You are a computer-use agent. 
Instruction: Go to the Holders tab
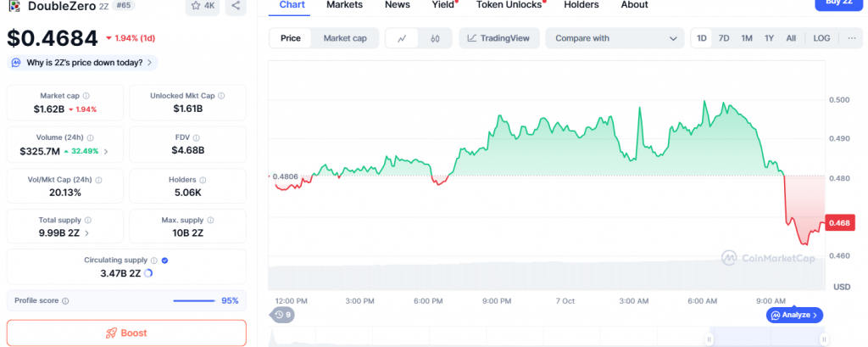pos(581,5)
